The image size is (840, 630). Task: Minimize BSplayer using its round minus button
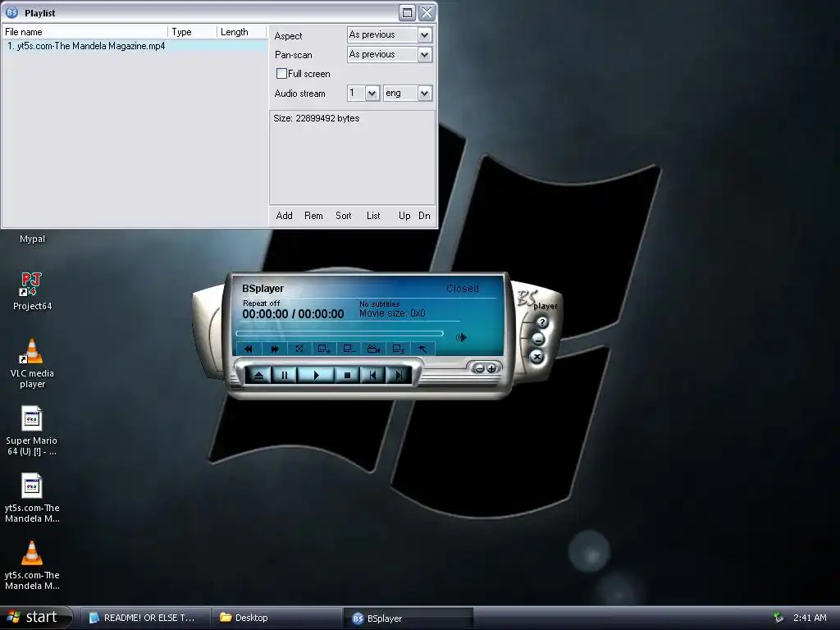pyautogui.click(x=538, y=339)
